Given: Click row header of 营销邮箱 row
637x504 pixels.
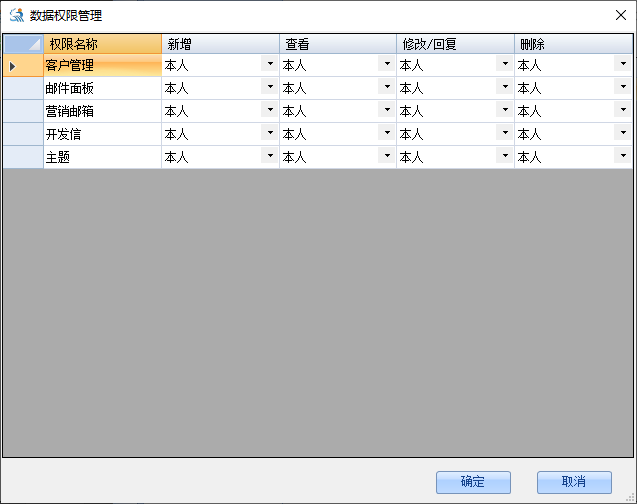Looking at the screenshot, I should tap(23, 111).
